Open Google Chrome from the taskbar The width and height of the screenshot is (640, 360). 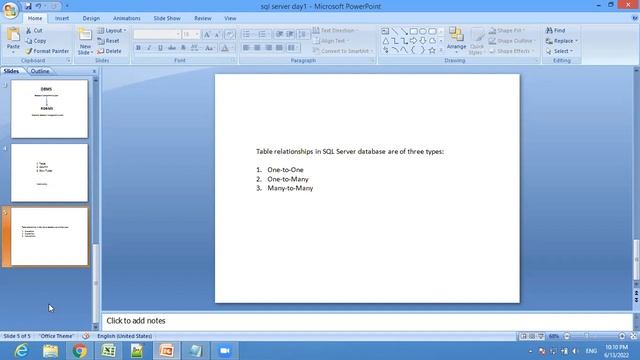(x=80, y=351)
